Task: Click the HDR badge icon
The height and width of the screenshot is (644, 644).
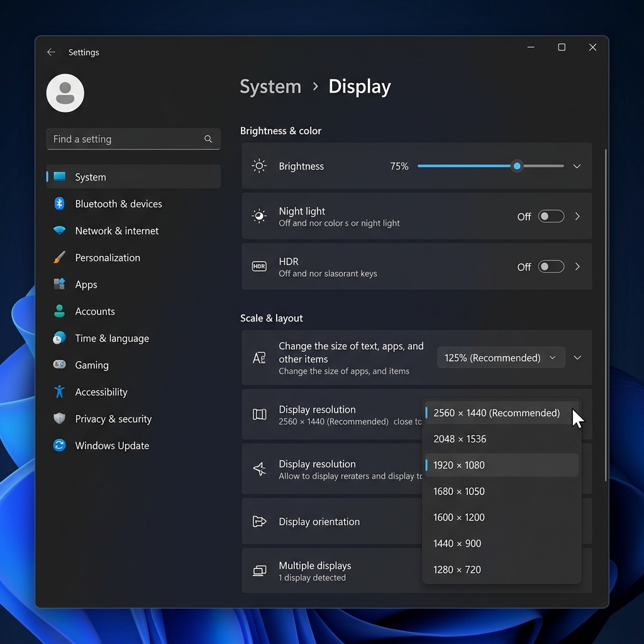Action: (x=259, y=267)
